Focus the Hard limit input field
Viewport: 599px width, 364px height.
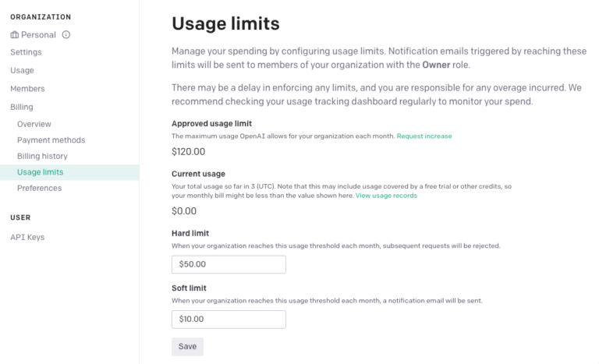coord(229,264)
